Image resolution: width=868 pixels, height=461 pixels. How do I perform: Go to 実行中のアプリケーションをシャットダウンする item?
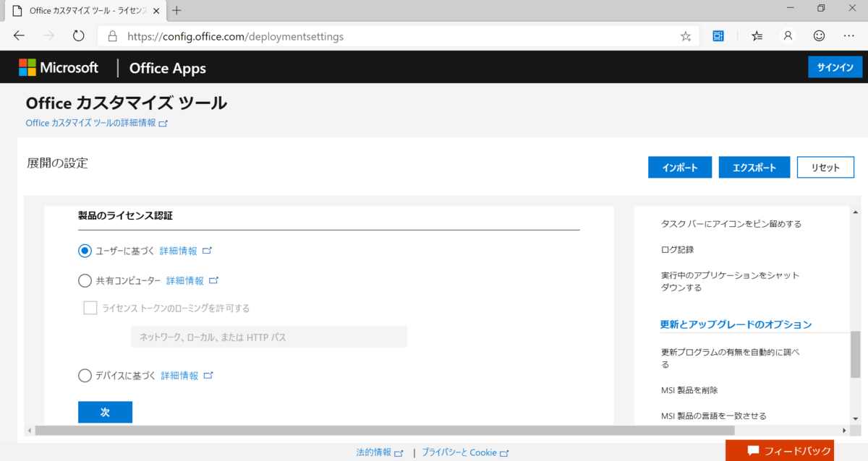[730, 281]
